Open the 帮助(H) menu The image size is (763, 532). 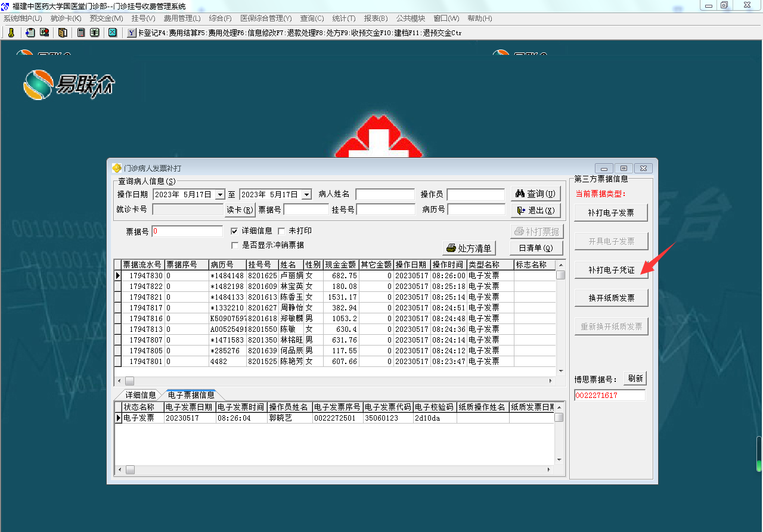click(x=480, y=18)
